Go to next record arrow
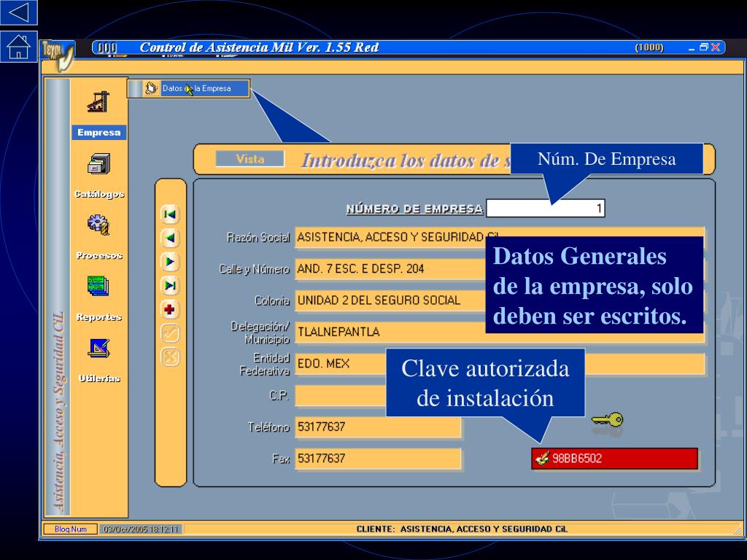747x560 pixels. 170,262
